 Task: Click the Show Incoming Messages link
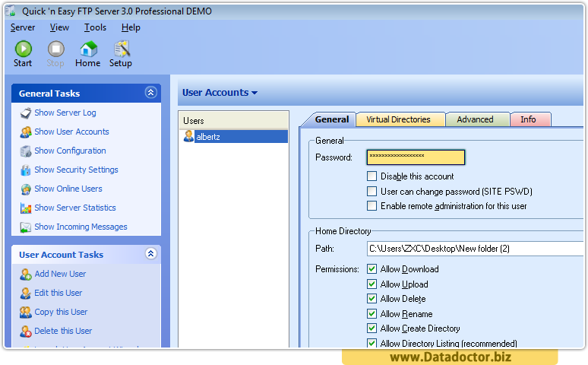(x=81, y=227)
